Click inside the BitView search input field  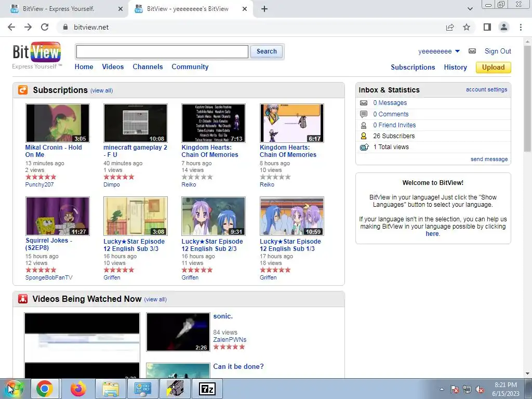[162, 51]
